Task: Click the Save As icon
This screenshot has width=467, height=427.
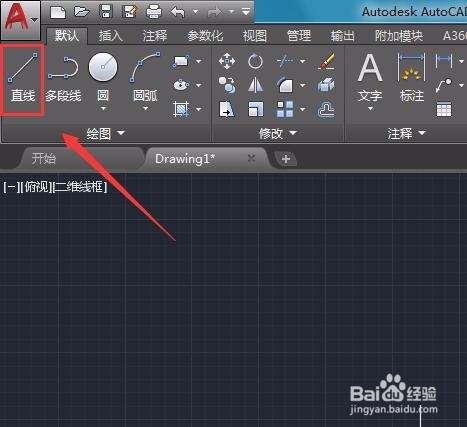Action: pos(129,12)
